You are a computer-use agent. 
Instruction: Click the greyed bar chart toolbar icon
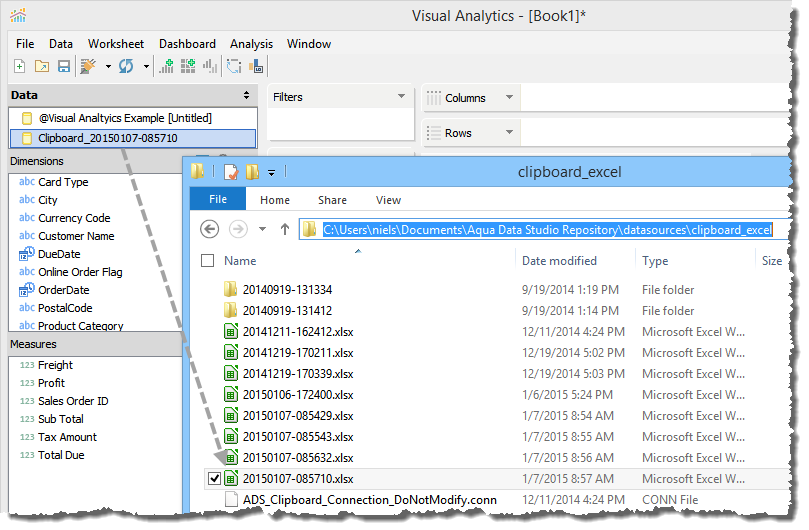coord(209,66)
